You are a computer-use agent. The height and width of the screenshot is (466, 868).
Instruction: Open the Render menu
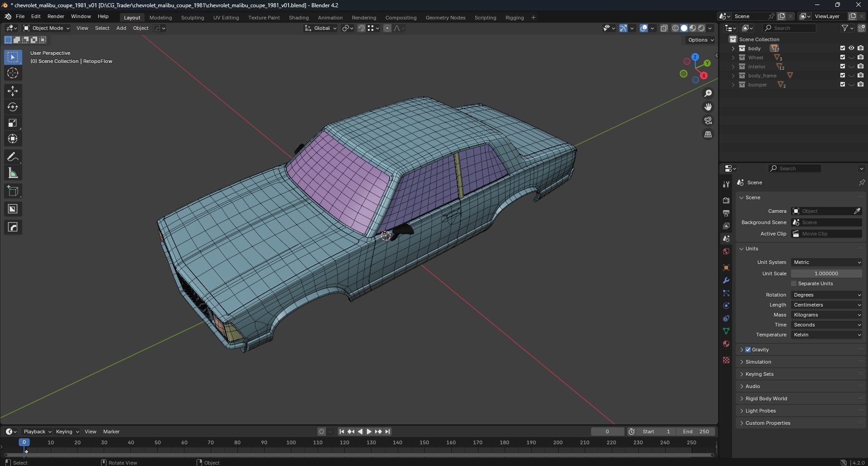click(x=56, y=16)
